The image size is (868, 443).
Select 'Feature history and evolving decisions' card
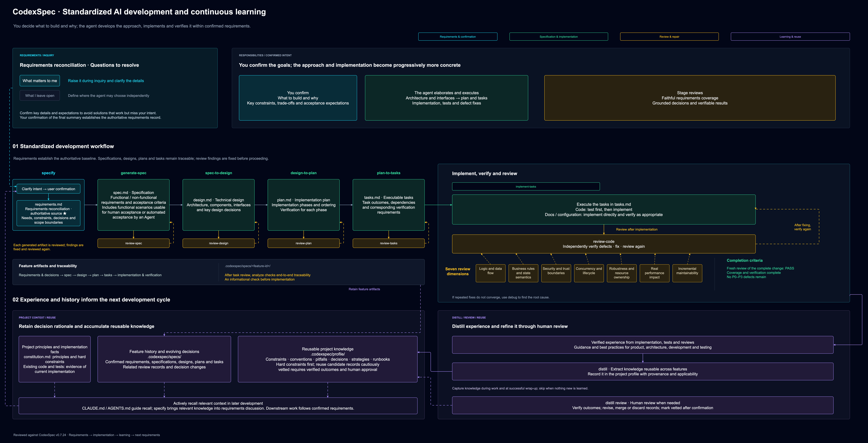coord(164,359)
